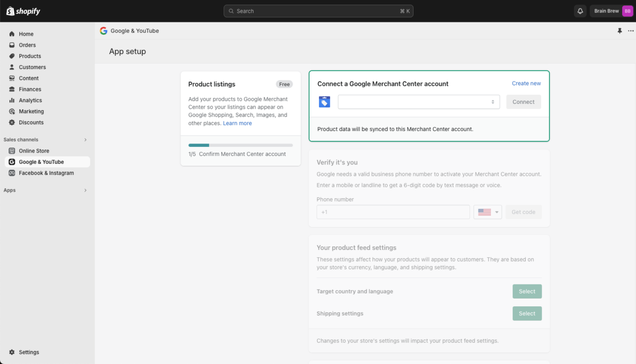Pin the Google & YouTube app

click(620, 30)
